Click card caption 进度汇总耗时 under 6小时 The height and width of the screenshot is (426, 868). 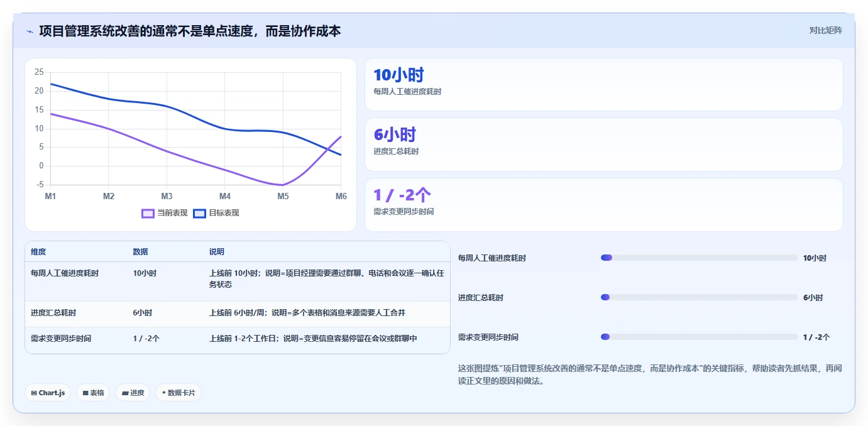point(396,151)
